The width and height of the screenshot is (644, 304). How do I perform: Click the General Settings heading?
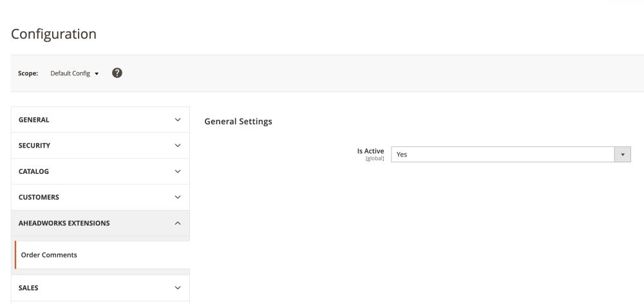pos(238,122)
